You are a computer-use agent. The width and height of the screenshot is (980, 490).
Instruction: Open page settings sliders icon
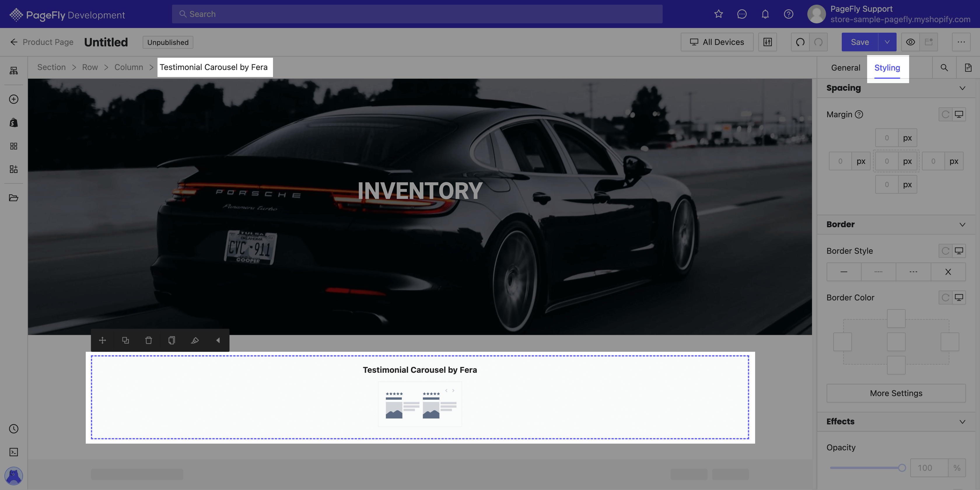click(x=767, y=42)
